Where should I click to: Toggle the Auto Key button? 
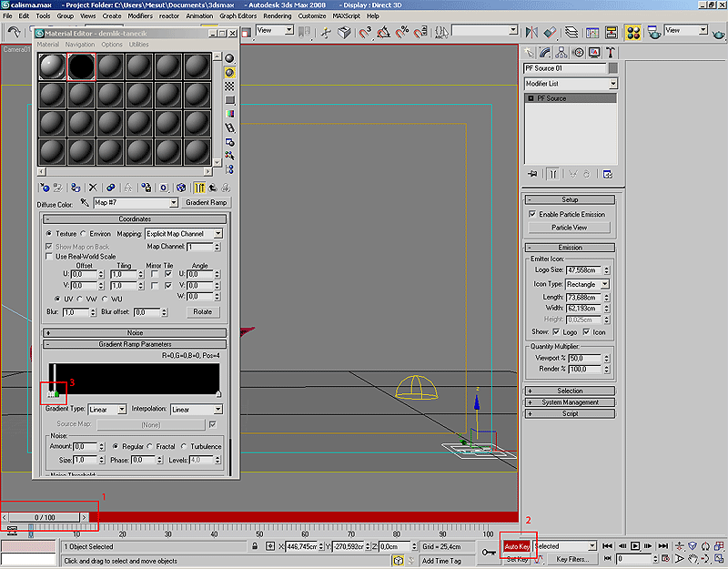pyautogui.click(x=518, y=546)
